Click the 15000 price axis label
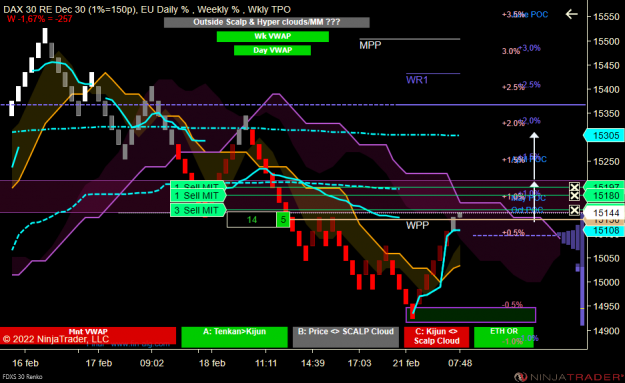Screen dimensions: 625x383 (606, 282)
